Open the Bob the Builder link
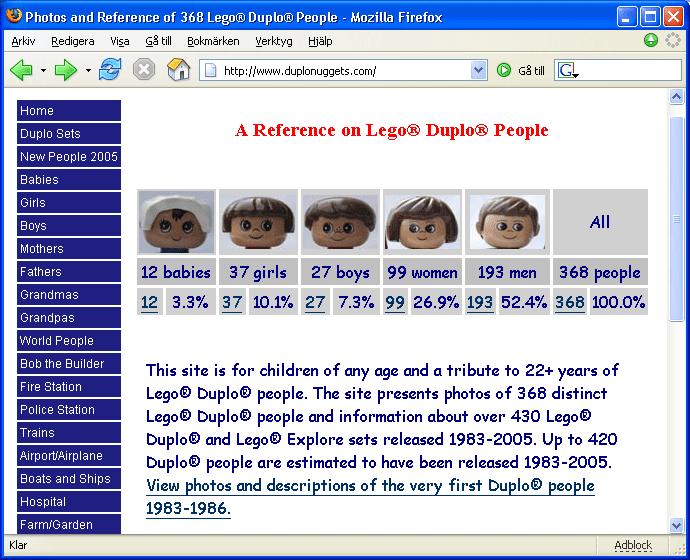This screenshot has height=560, width=690. [69, 363]
